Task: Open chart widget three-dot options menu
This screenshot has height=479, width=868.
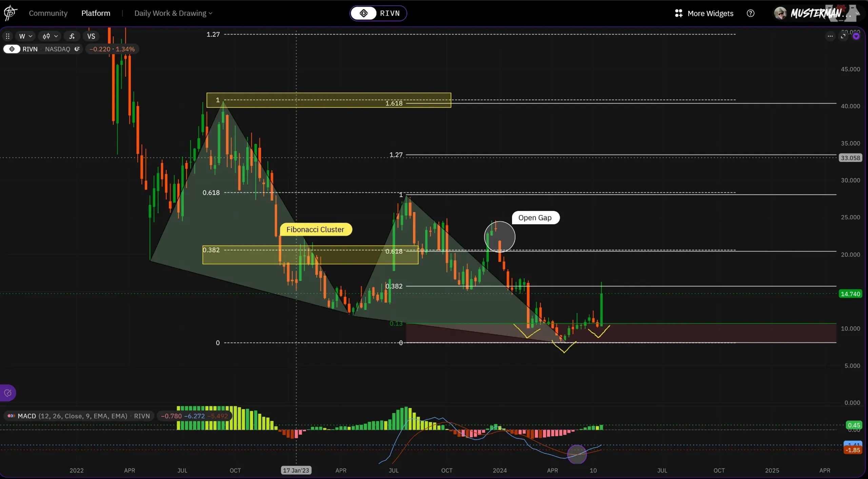Action: [x=830, y=36]
